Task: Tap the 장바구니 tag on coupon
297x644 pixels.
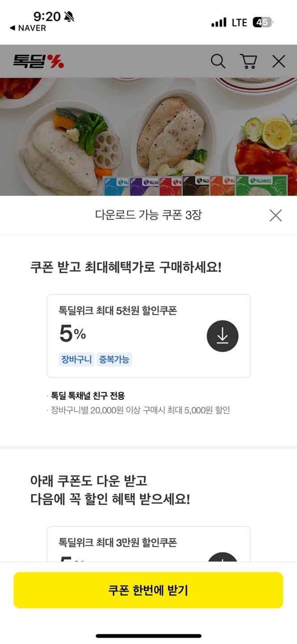Action: 77,359
